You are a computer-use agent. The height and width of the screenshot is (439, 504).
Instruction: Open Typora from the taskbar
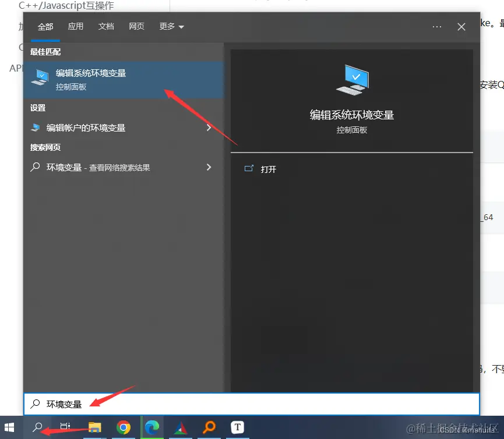(x=237, y=427)
